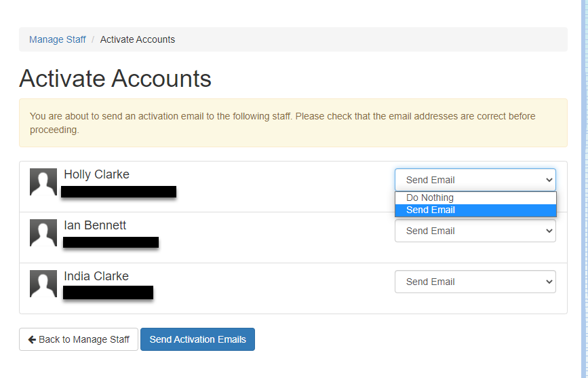588x378 pixels.
Task: Click India Clarke's avatar silhouette icon
Action: click(43, 284)
